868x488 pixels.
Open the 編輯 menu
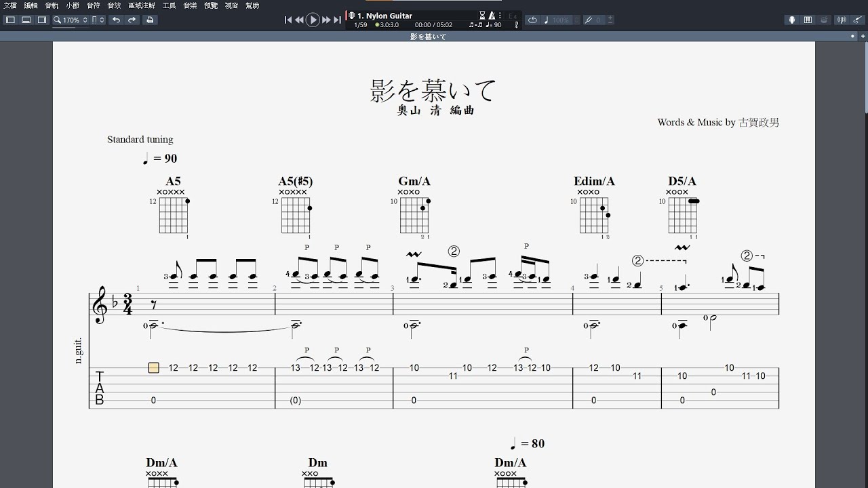(31, 5)
